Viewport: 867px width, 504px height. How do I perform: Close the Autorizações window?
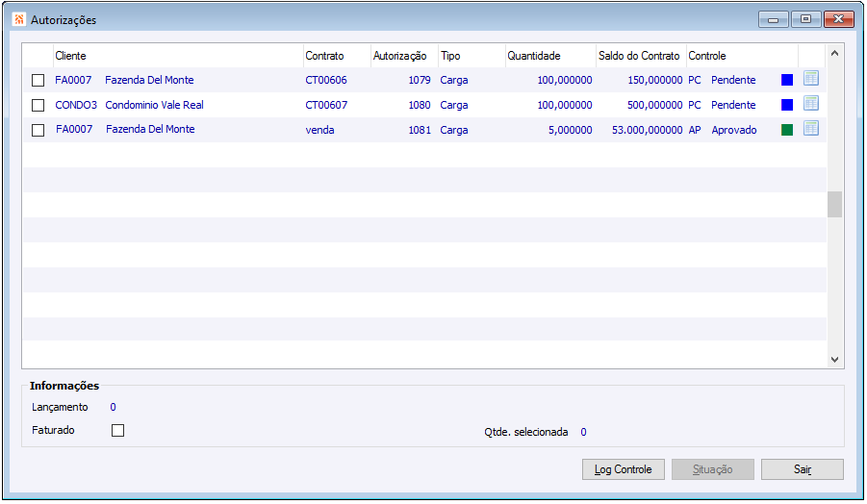(838, 19)
